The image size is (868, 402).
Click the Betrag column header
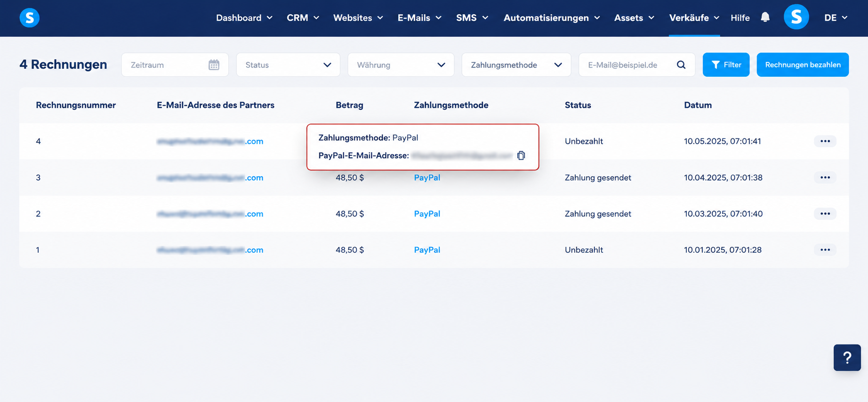click(349, 105)
